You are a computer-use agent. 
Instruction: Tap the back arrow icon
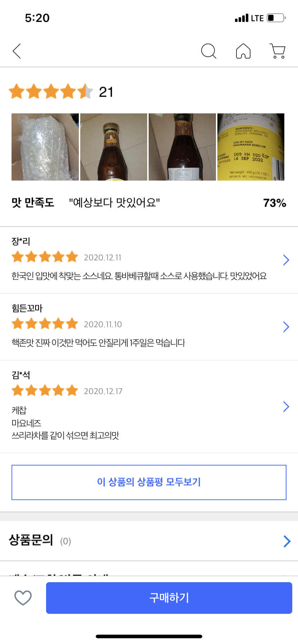[17, 51]
